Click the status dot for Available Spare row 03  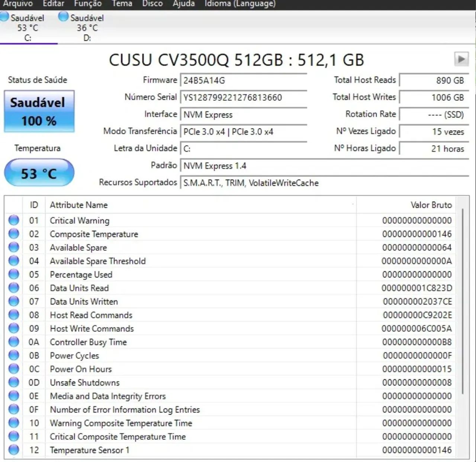click(x=14, y=247)
